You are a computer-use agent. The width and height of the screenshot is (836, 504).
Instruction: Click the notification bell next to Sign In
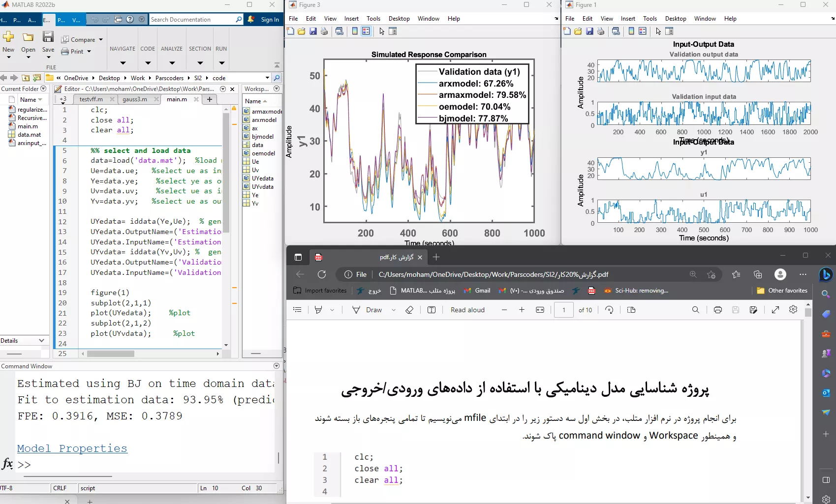pos(251,19)
